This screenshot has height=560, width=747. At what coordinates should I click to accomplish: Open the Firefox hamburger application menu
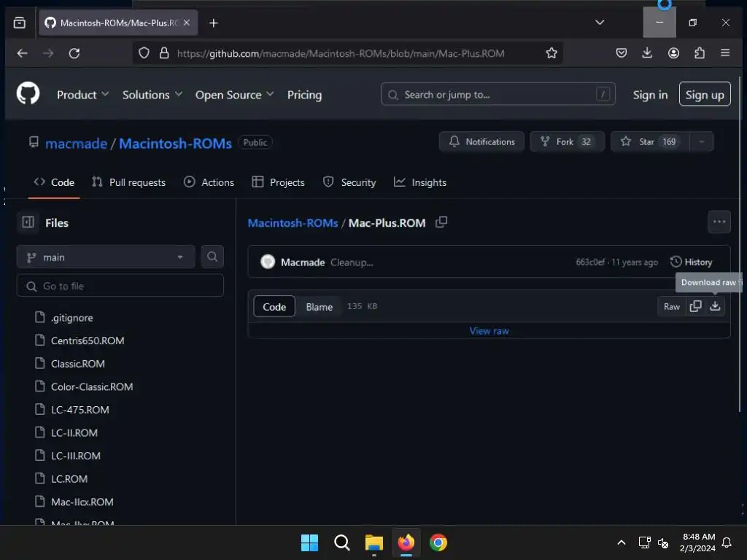(x=725, y=52)
